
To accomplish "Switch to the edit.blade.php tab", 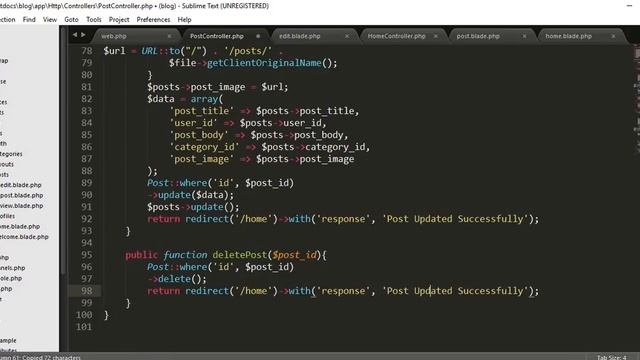I will [x=300, y=36].
